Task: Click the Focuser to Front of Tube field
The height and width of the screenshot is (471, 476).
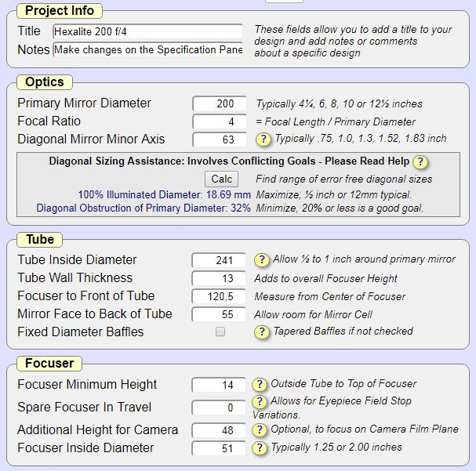Action: tap(220, 296)
